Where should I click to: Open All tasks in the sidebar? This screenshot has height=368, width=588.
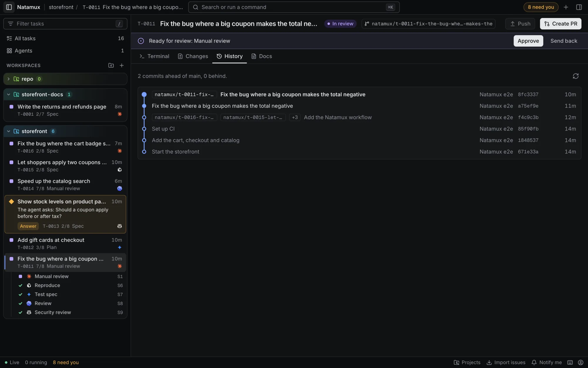tap(65, 39)
